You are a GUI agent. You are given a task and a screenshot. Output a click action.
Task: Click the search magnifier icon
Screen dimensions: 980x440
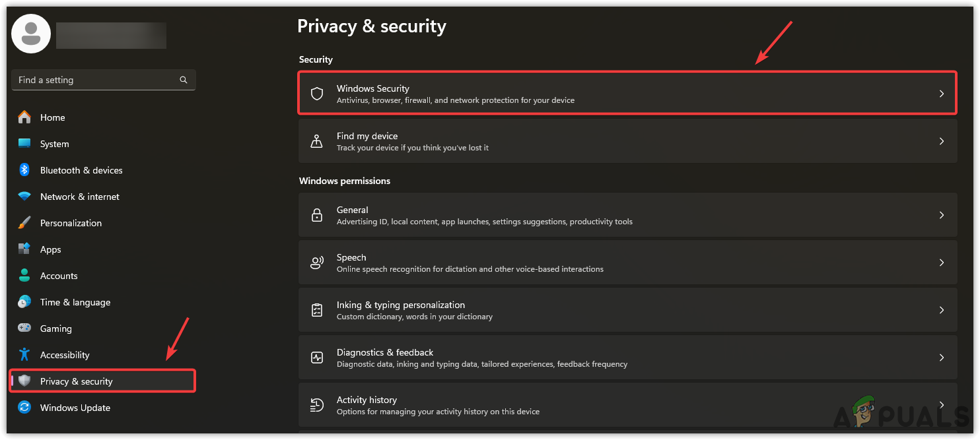[x=184, y=80]
